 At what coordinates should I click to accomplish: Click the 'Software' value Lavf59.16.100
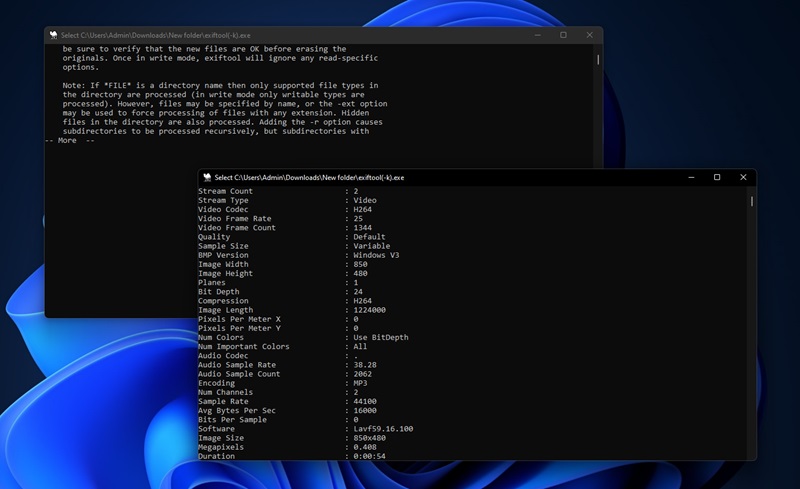pos(383,429)
